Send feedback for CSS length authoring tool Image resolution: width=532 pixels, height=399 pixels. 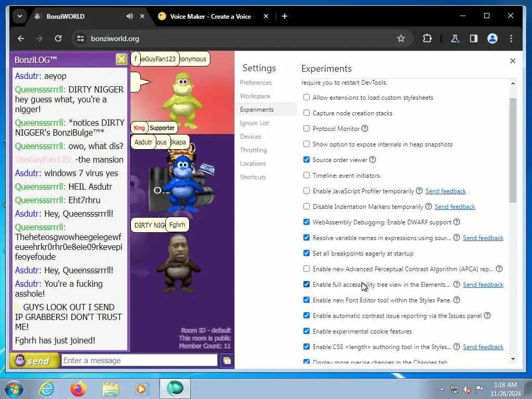point(483,347)
